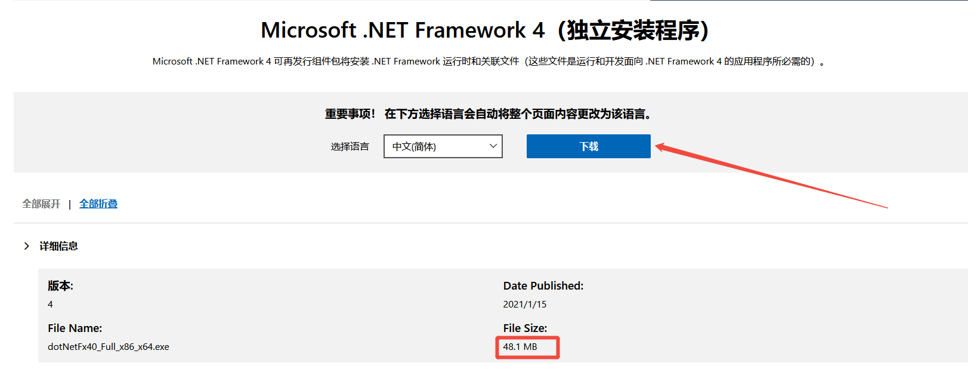Image resolution: width=980 pixels, height=372 pixels.
Task: Click the Date Published heading label
Action: [x=543, y=285]
